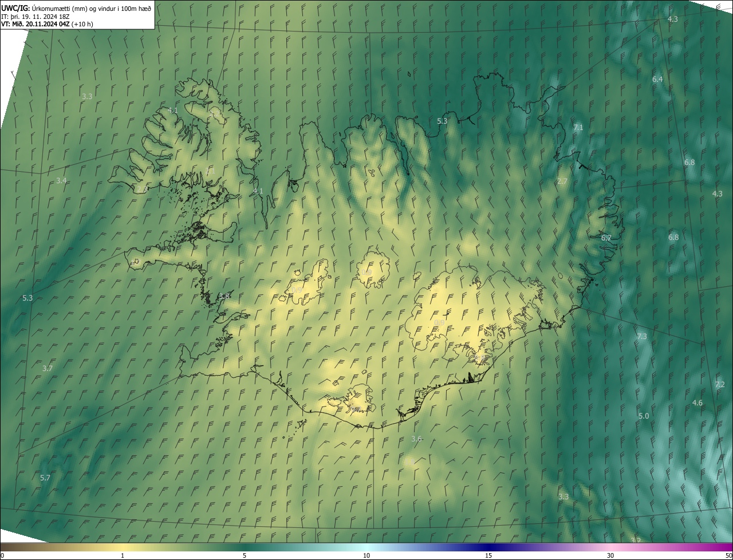Click the colorbar tick label '5'
Viewport: 733px width, 560px height.
[x=245, y=555]
